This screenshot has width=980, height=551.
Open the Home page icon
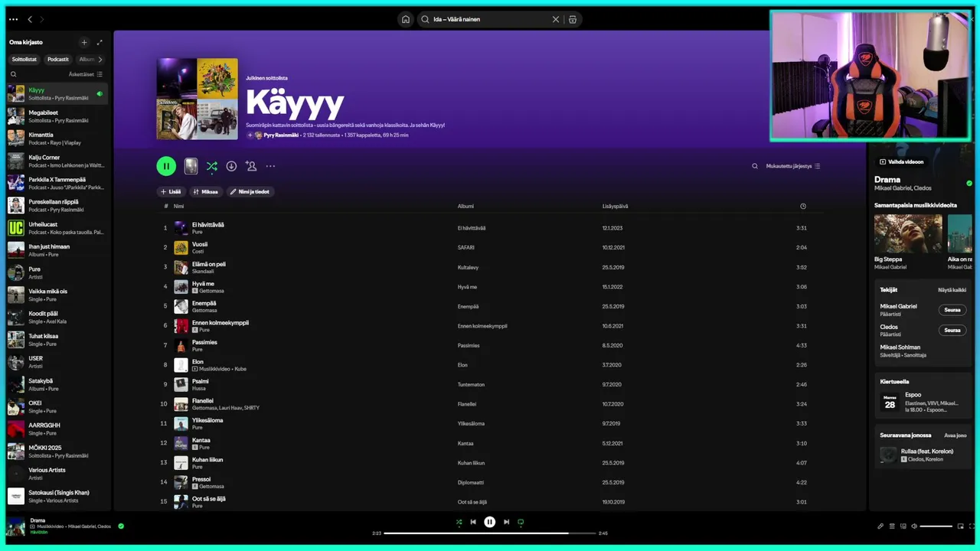[406, 19]
